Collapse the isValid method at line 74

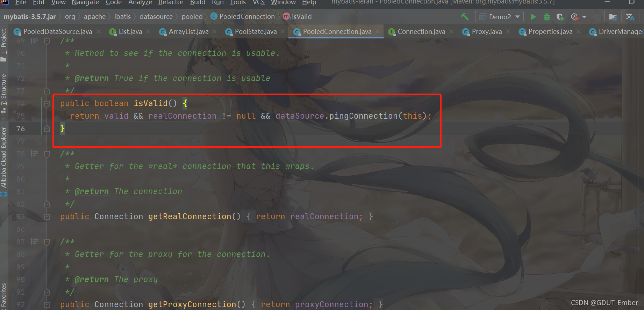47,103
